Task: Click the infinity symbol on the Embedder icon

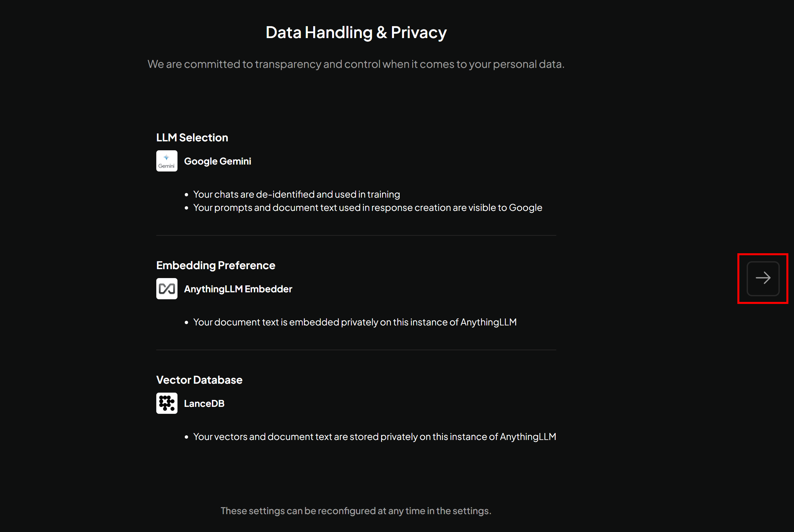Action: click(x=167, y=288)
